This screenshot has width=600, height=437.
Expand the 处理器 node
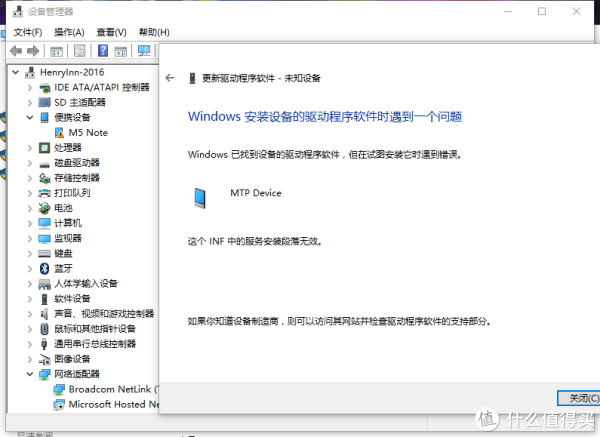pyautogui.click(x=30, y=148)
